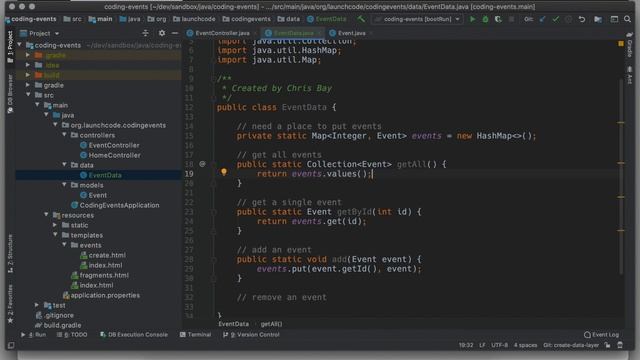Click the UTF-8 encoding selector in status bar
Screen dimensions: 640x360
coord(499,345)
